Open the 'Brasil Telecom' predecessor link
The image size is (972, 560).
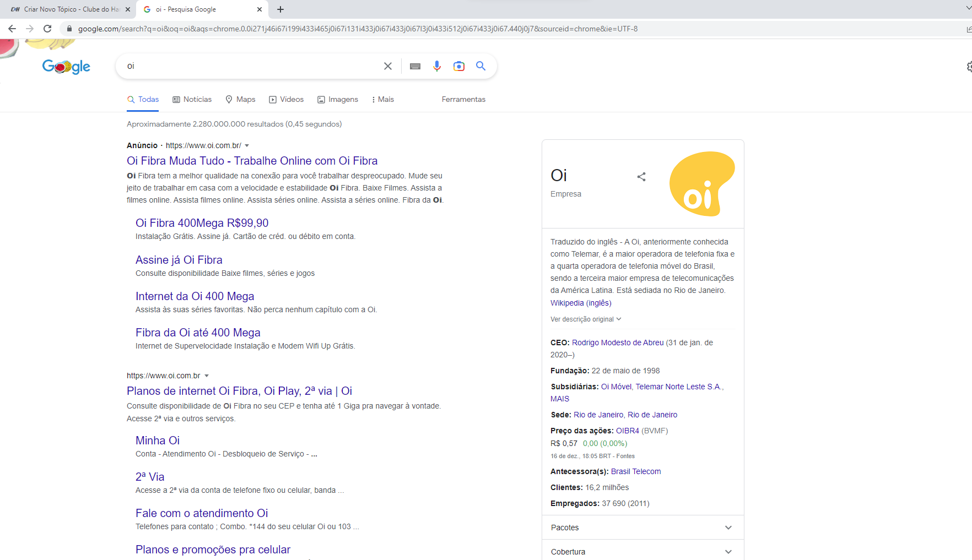(x=636, y=471)
